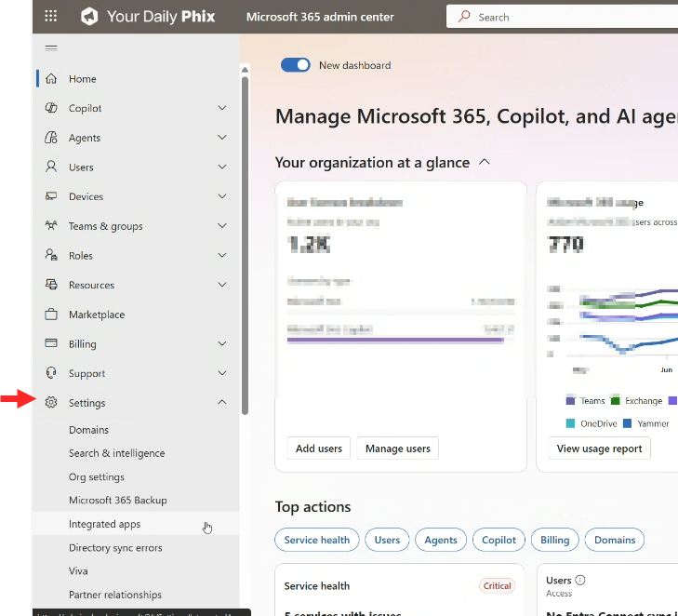Open Partner relationships
Viewport: 678px width, 616px height.
115,595
